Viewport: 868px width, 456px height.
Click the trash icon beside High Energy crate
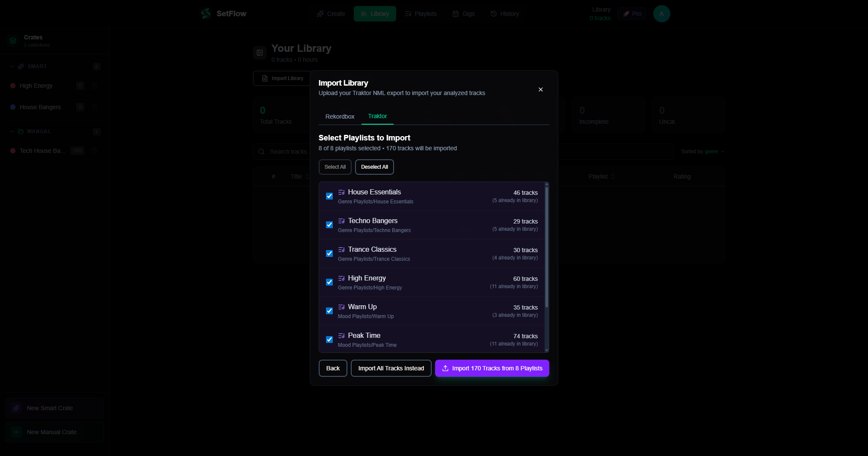point(94,86)
